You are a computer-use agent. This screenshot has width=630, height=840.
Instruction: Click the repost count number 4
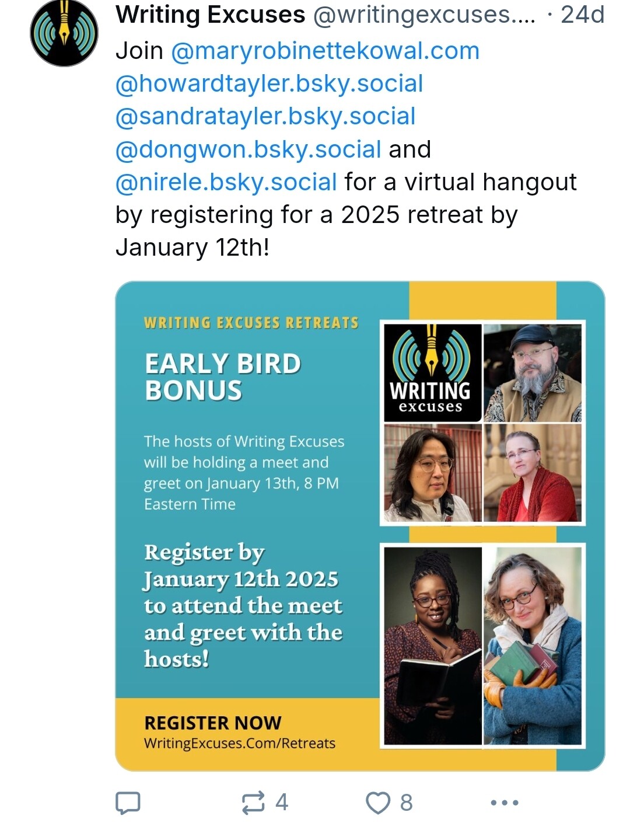coord(282,803)
